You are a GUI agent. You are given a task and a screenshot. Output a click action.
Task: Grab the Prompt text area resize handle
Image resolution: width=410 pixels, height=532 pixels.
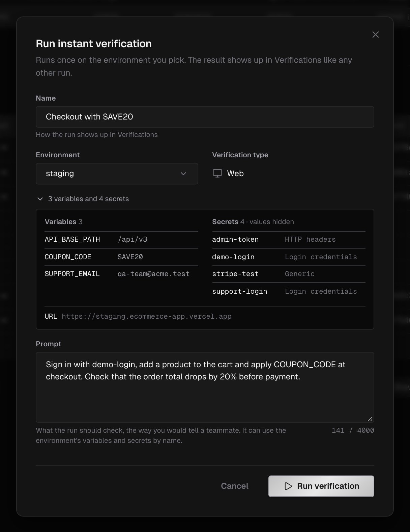coord(370,419)
